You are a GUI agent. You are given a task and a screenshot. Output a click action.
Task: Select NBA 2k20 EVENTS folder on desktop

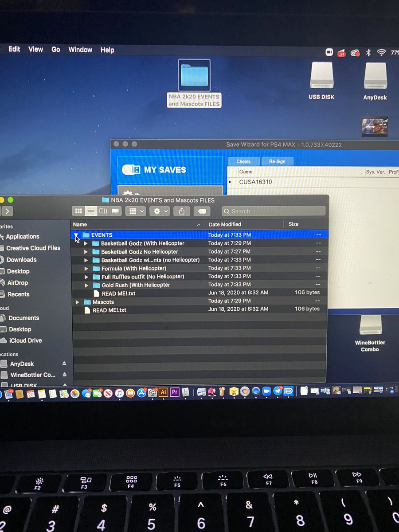(194, 83)
